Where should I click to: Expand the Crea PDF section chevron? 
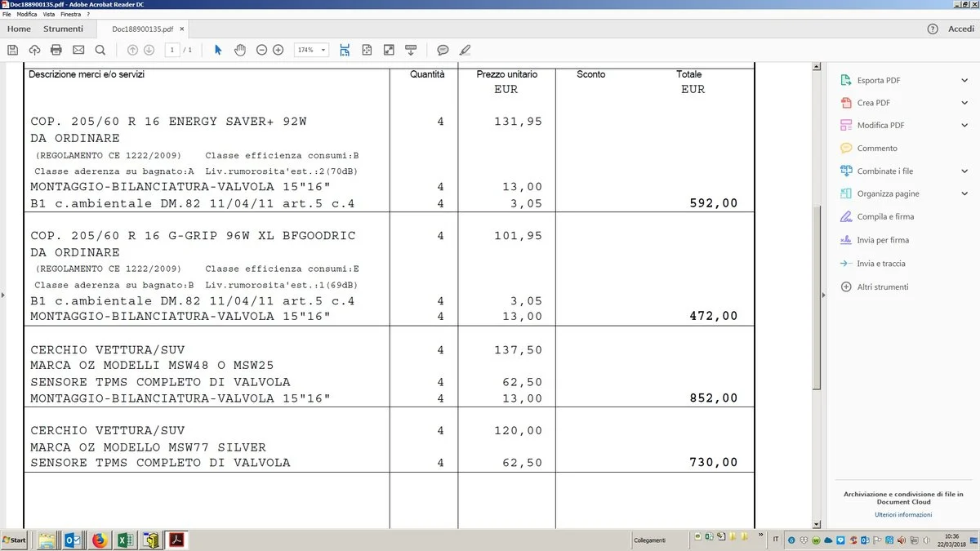(964, 103)
